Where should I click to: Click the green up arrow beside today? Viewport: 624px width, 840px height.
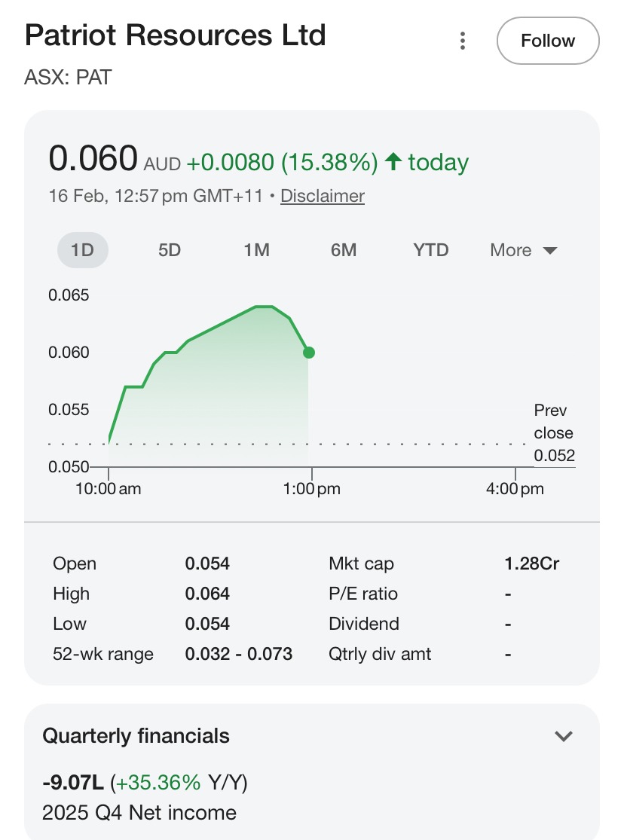coord(393,161)
